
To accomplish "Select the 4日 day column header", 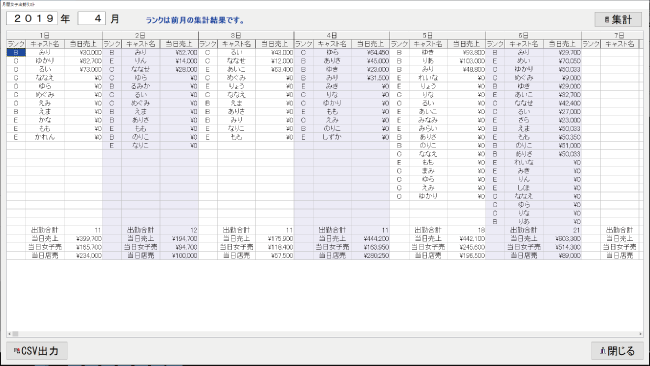I will point(332,35).
